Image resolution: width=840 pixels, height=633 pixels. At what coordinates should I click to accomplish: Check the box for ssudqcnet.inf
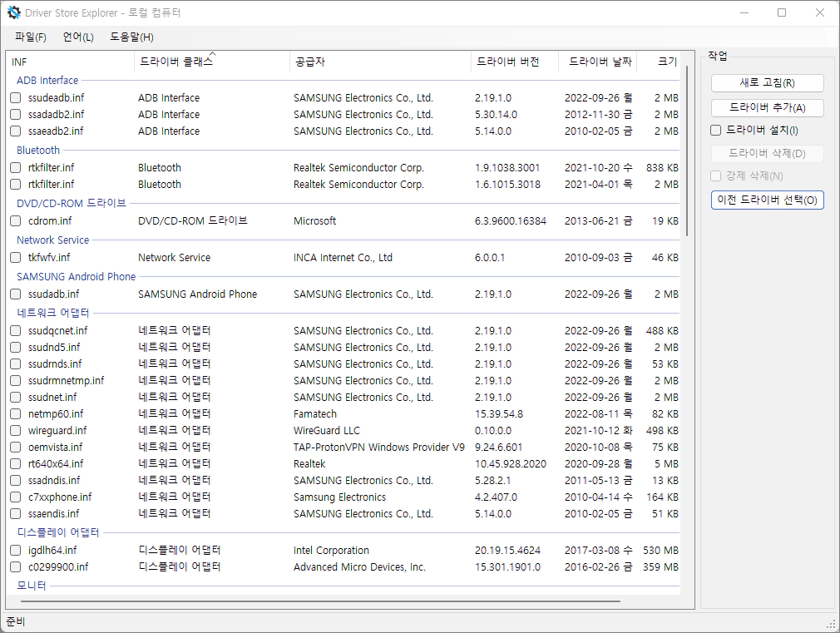click(x=16, y=331)
